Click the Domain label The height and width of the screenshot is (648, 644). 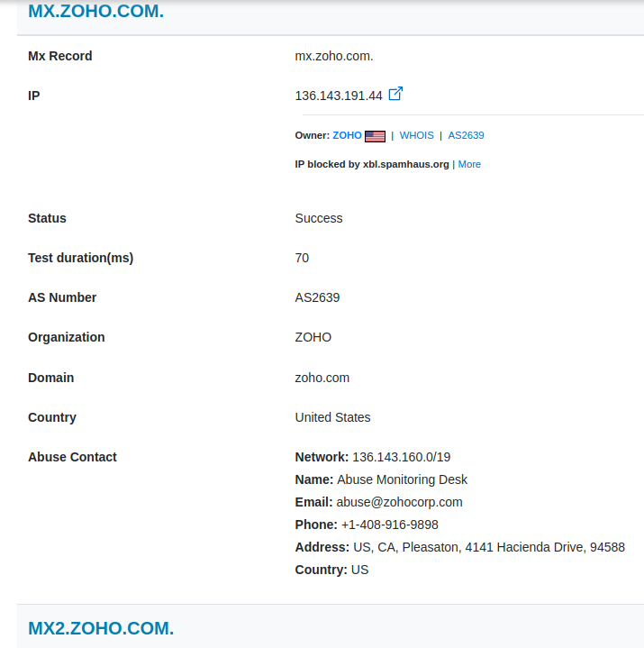tap(50, 378)
